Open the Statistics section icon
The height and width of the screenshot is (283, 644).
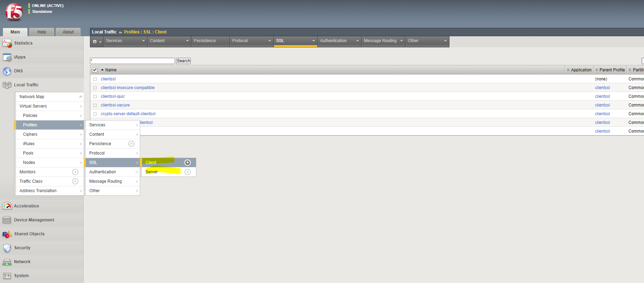pyautogui.click(x=7, y=43)
